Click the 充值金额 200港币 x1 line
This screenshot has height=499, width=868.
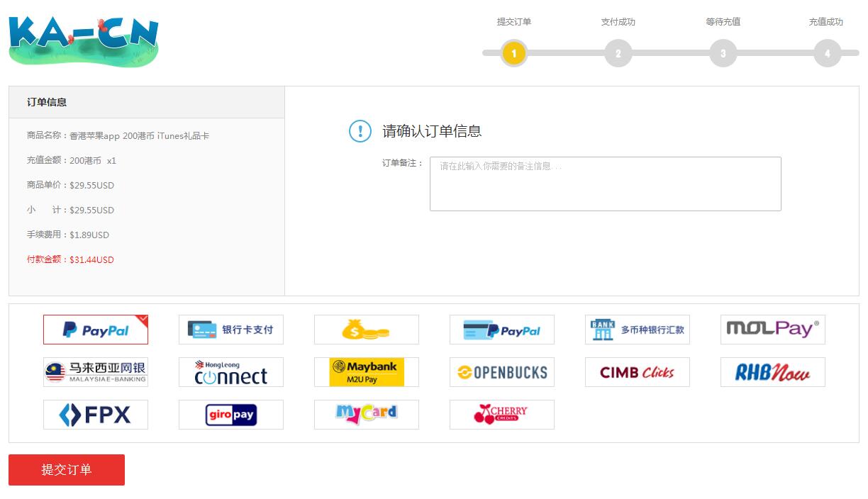click(72, 161)
